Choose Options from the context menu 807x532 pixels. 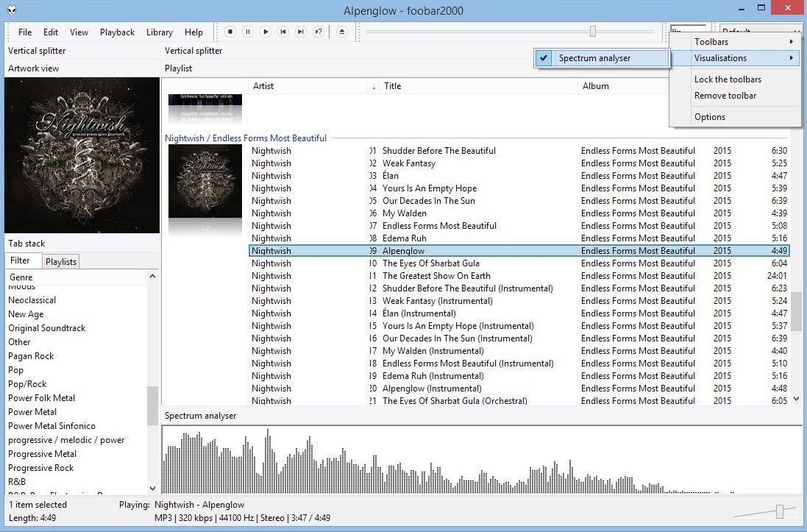pyautogui.click(x=710, y=116)
